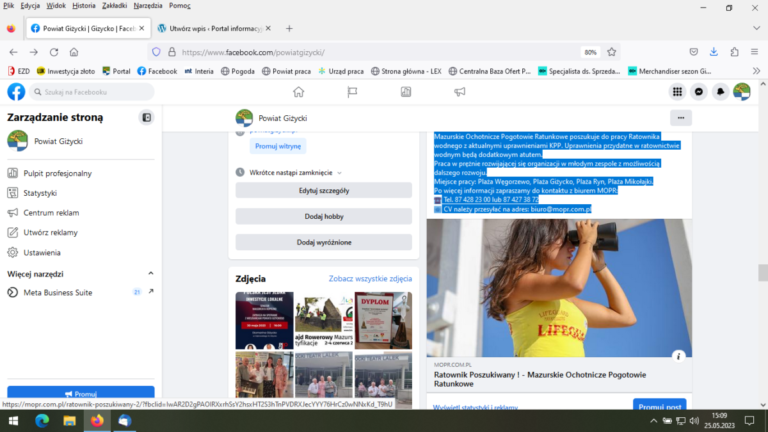This screenshot has height=432, width=768.
Task: Open the Historia menu
Action: tap(84, 5)
